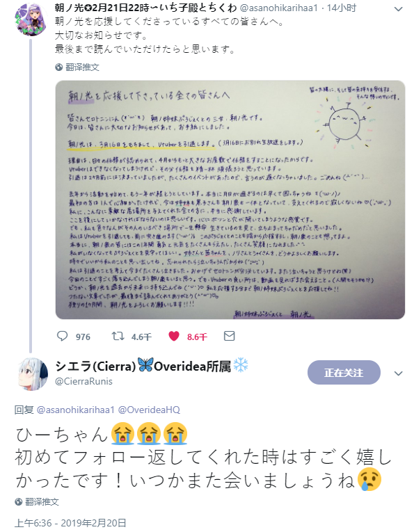Image resolution: width=414 pixels, height=532 pixels.
Task: Translate the top tweet with 翻译推文
Action: click(82, 67)
